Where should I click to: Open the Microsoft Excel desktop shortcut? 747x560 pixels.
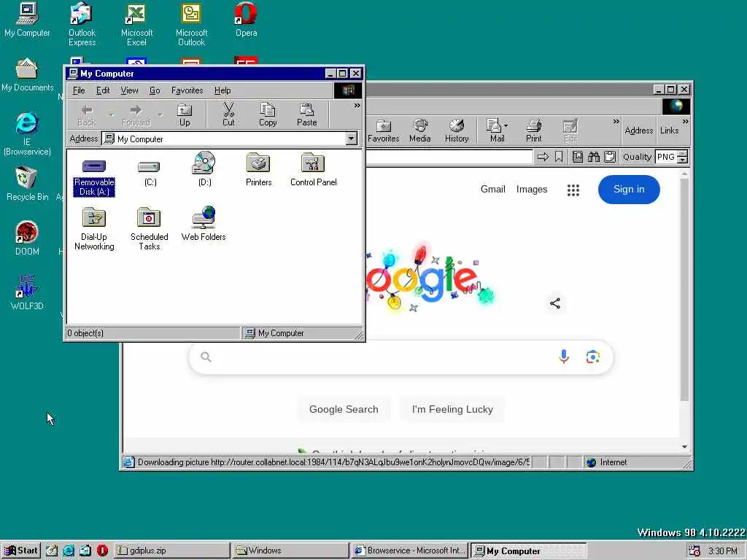tap(136, 24)
